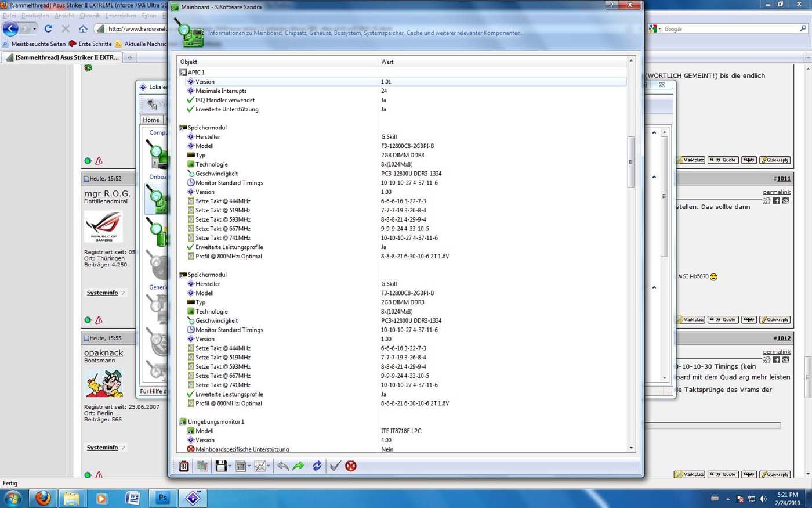Open user profile opaknack
The image size is (812, 508).
pos(104,352)
